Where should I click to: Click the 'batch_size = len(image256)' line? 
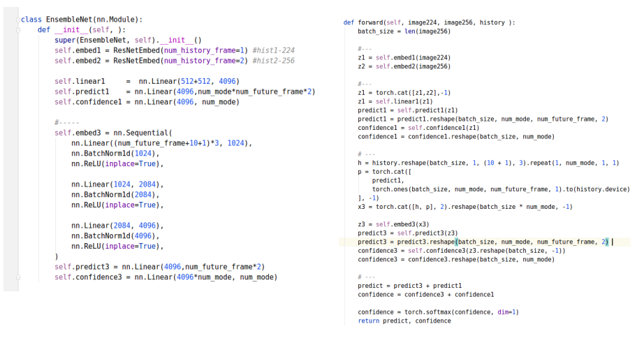tap(404, 31)
